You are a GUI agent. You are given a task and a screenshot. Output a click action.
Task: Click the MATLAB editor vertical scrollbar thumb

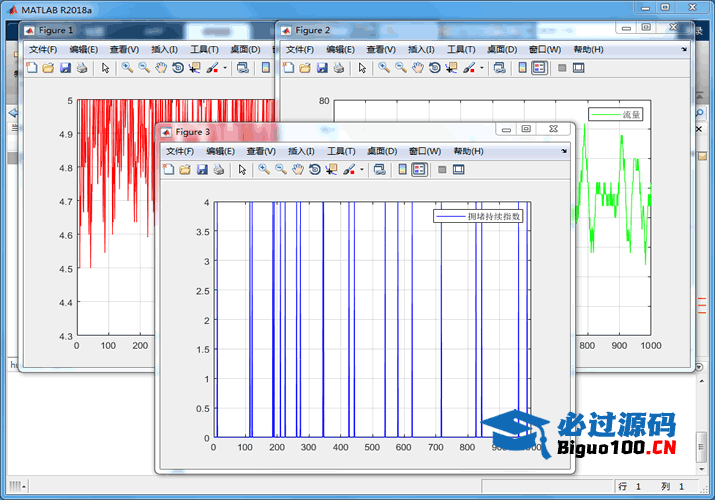702,447
